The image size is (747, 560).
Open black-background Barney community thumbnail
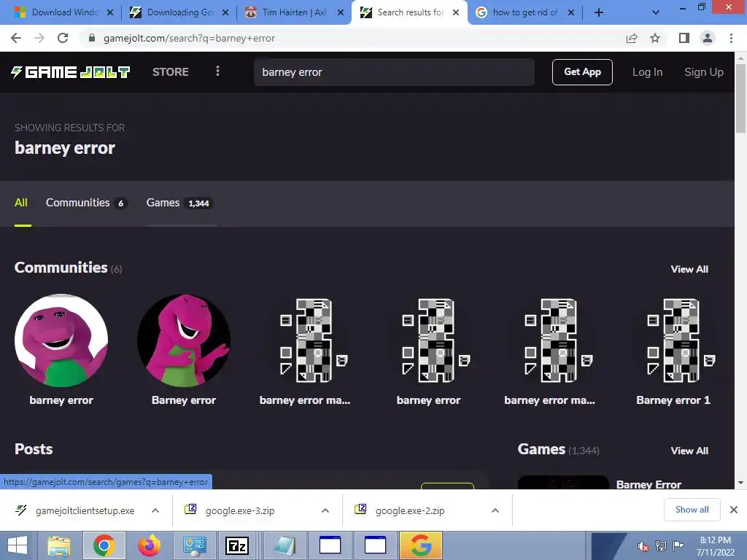pyautogui.click(x=184, y=341)
